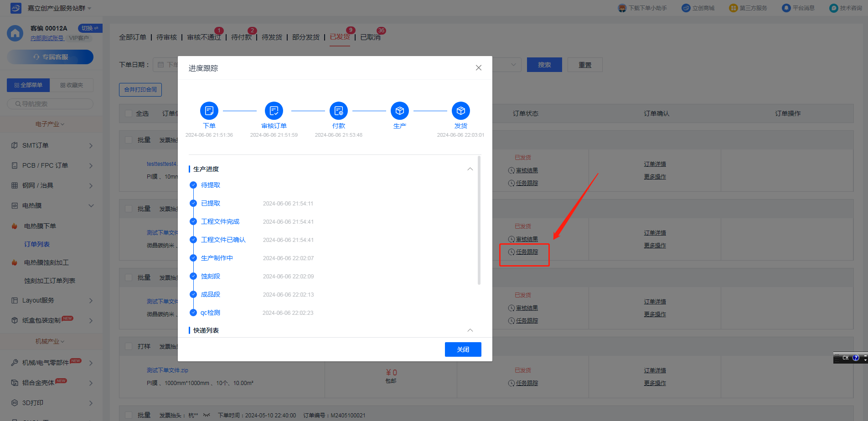The width and height of the screenshot is (868, 421).
Task: Click the 付款 step icon
Action: tap(338, 111)
